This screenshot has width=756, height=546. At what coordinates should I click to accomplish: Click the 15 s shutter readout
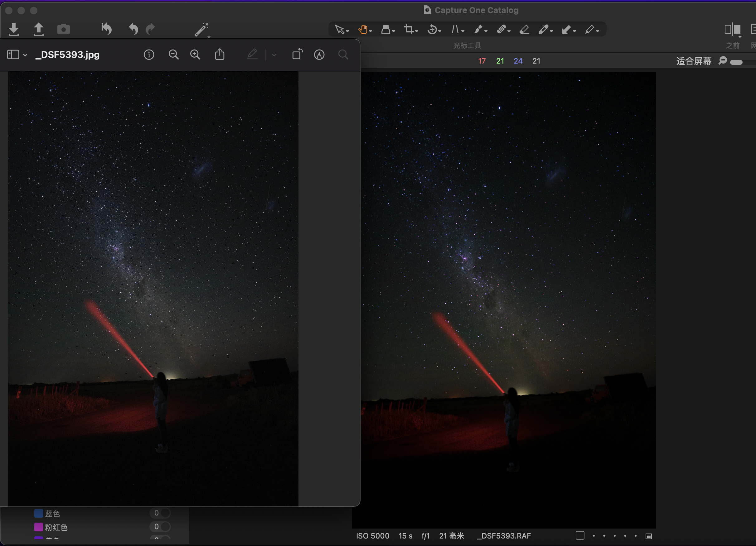[405, 536]
